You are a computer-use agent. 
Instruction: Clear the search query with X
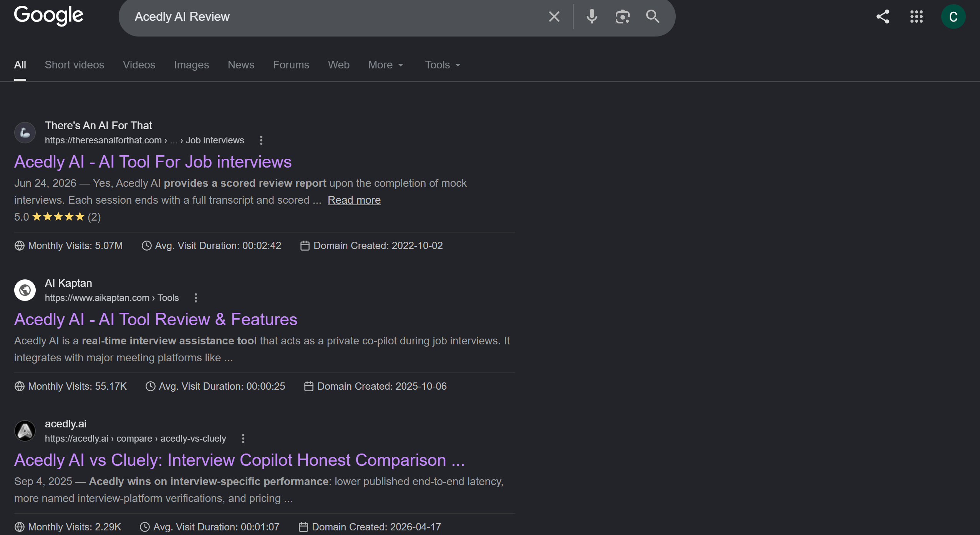(554, 17)
